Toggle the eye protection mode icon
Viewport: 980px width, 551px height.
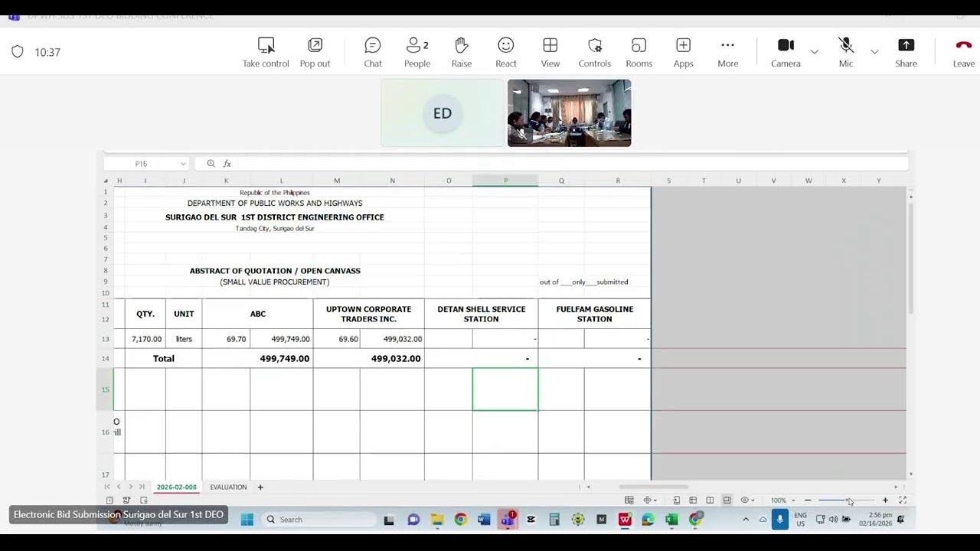(745, 500)
